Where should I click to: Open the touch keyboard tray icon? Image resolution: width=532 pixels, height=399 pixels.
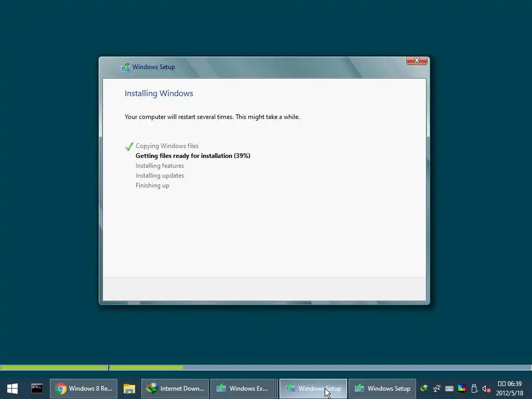[x=449, y=389]
